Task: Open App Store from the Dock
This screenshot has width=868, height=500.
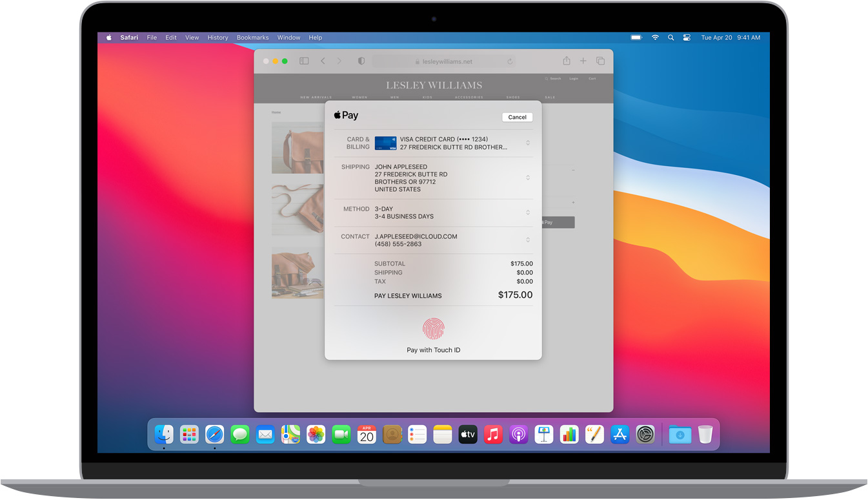Action: [620, 434]
